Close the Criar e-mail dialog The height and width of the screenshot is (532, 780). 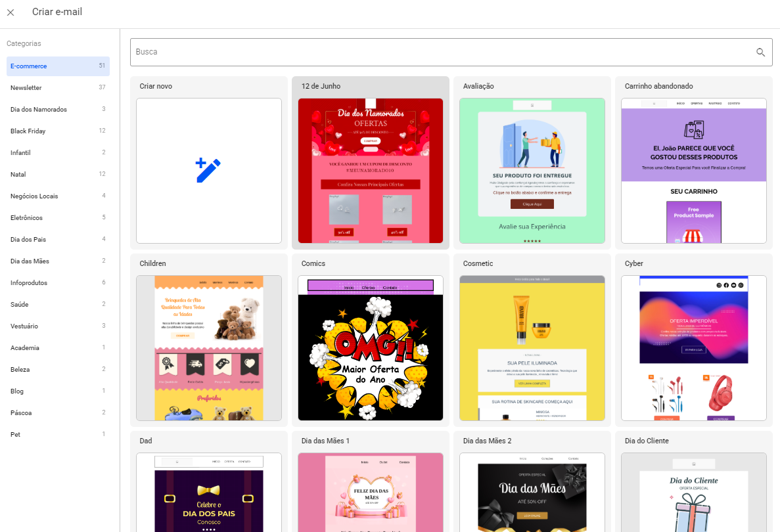[x=11, y=12]
